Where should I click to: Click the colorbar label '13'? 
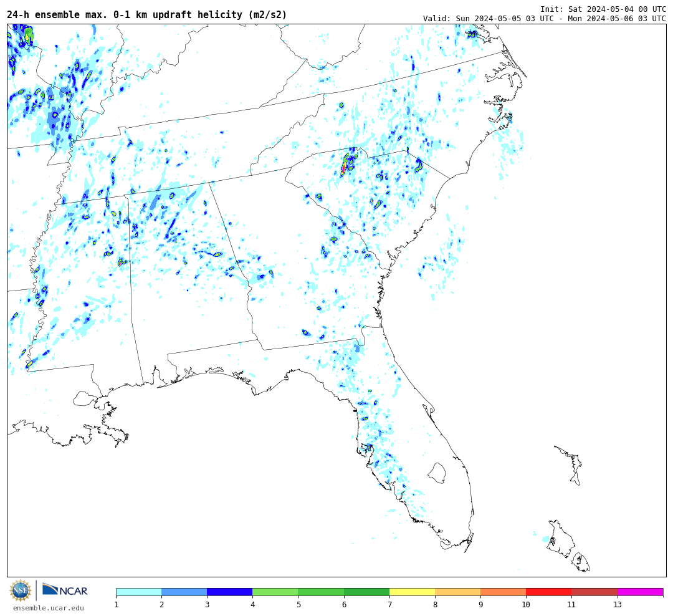(x=618, y=605)
